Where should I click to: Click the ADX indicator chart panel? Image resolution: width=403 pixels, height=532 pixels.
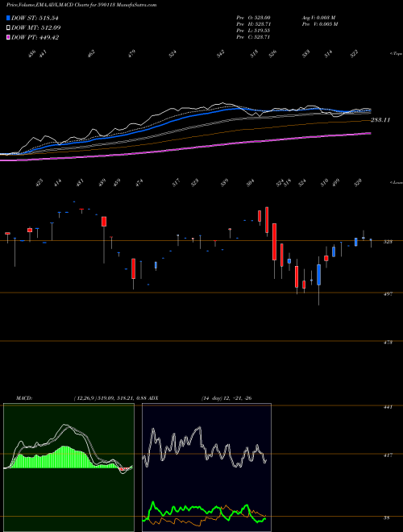206,468
